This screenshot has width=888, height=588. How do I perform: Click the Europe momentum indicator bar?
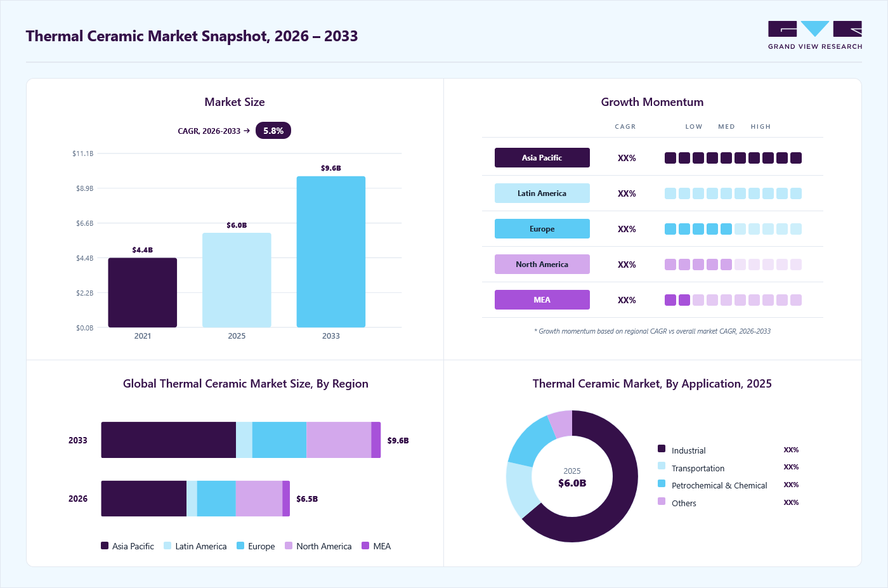pyautogui.click(x=733, y=229)
